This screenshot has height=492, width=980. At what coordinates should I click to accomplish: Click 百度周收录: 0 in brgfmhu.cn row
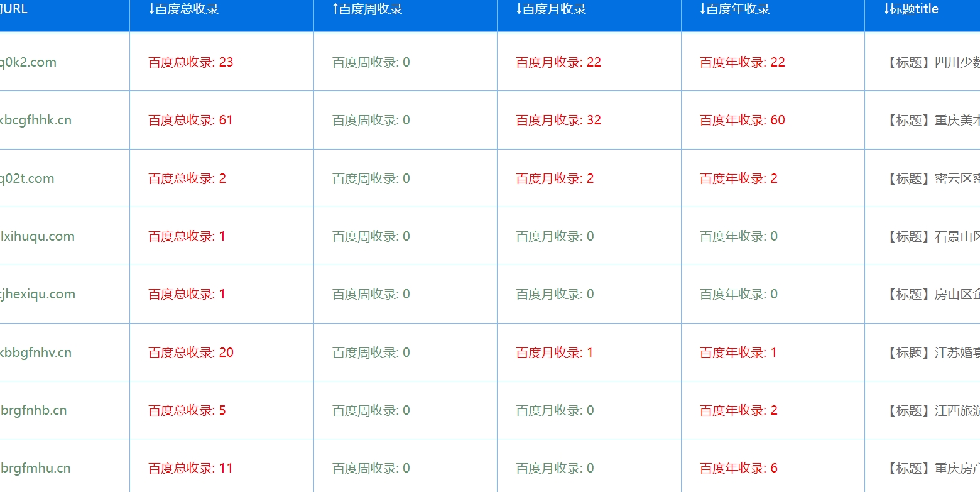[371, 468]
